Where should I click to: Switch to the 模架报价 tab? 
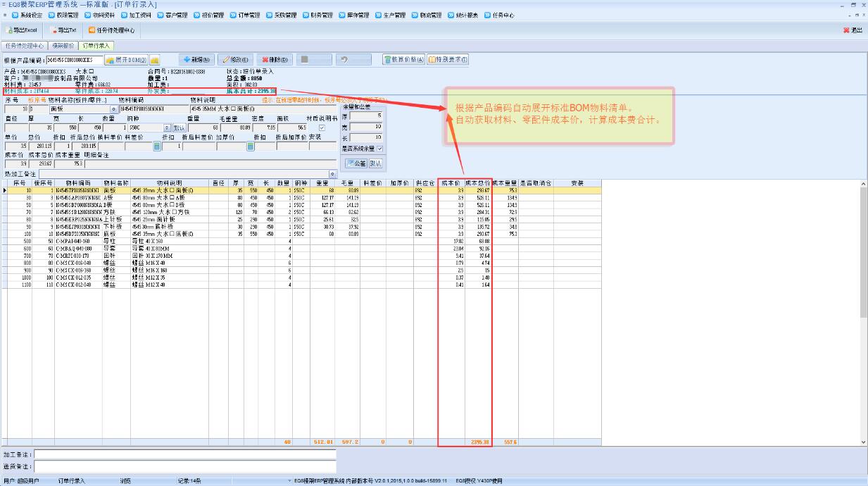click(63, 46)
